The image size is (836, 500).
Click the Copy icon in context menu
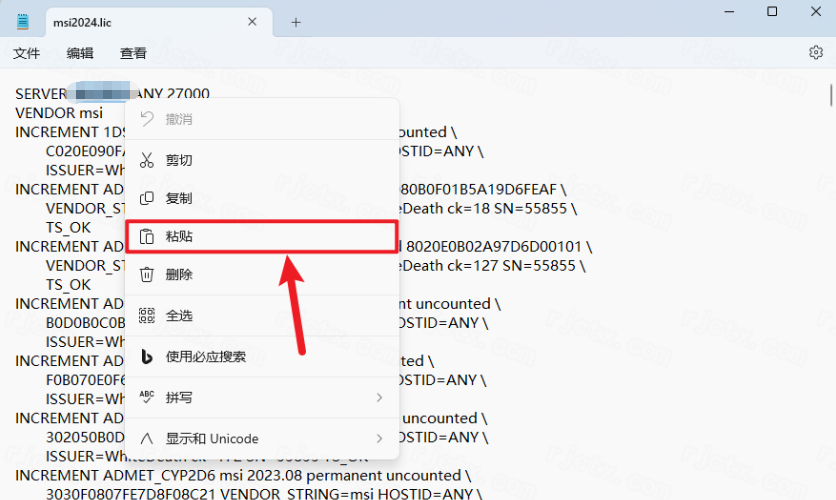click(x=147, y=198)
